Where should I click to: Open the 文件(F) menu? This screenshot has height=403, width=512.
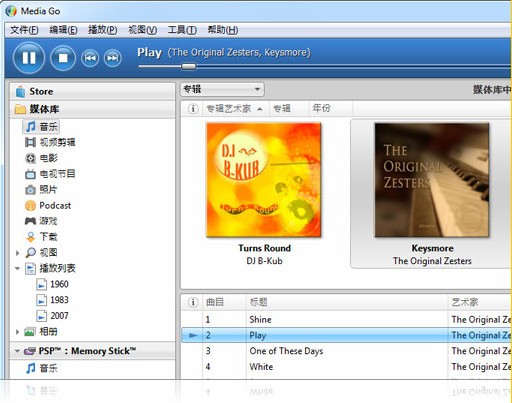point(24,30)
